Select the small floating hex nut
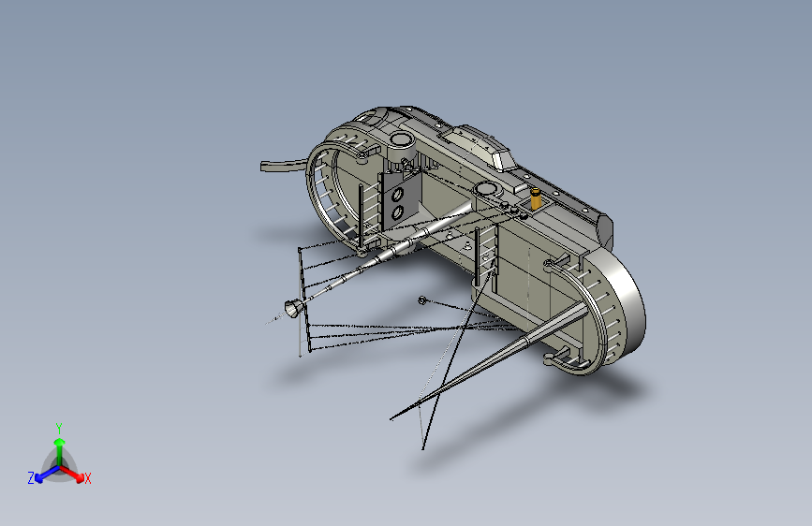812x526 pixels. pyautogui.click(x=422, y=300)
